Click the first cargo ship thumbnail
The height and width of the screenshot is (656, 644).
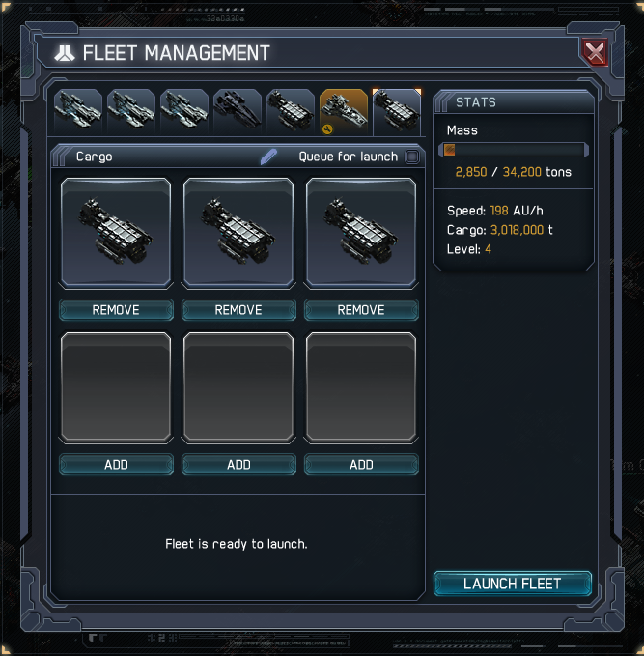pyautogui.click(x=116, y=233)
